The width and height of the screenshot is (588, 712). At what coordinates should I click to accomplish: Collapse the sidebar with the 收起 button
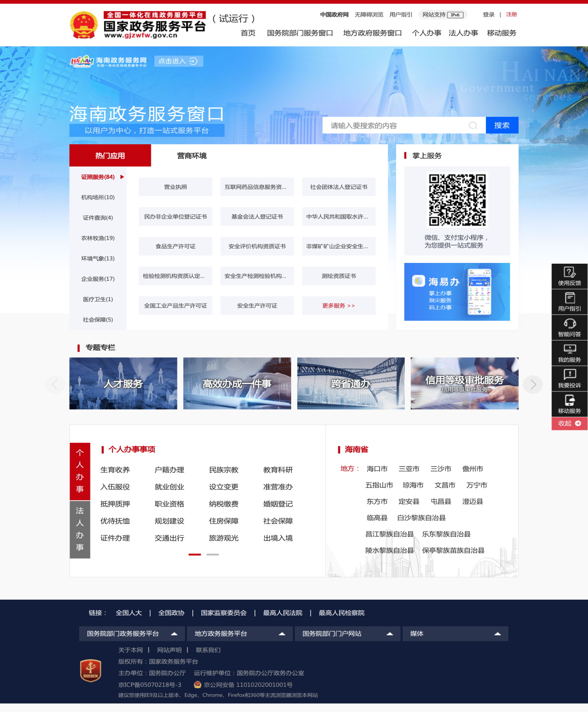pos(569,423)
